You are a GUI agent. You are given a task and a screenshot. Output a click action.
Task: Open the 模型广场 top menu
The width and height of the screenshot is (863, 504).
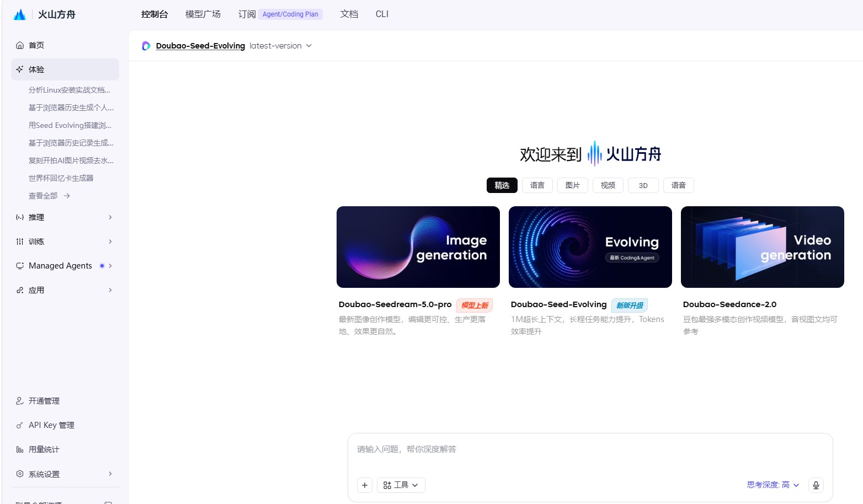(x=203, y=14)
